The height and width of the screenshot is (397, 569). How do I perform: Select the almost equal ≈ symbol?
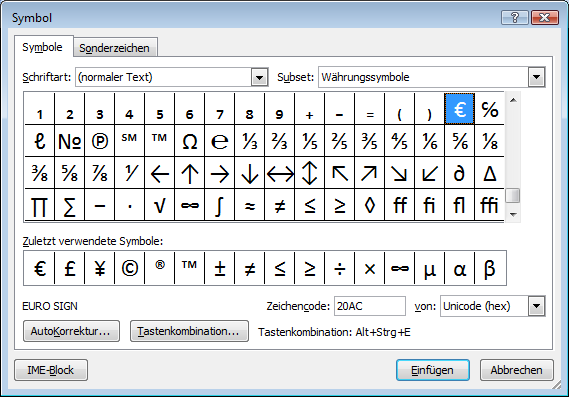pyautogui.click(x=249, y=205)
